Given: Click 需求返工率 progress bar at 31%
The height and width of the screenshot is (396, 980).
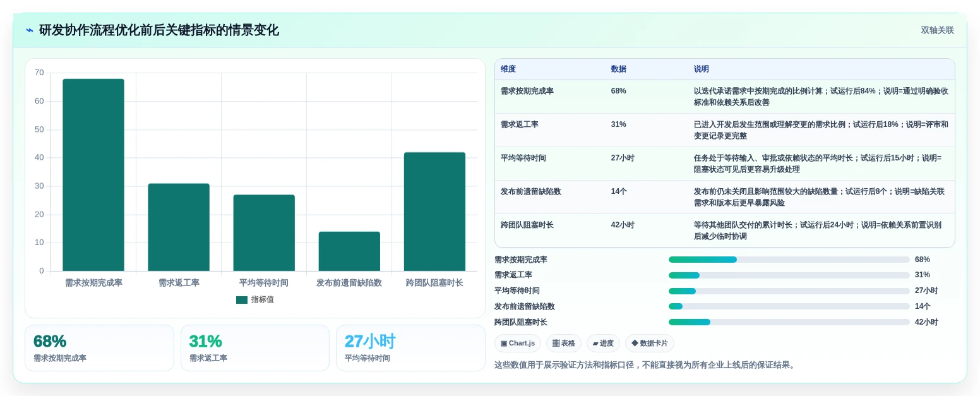Looking at the screenshot, I should 789,275.
